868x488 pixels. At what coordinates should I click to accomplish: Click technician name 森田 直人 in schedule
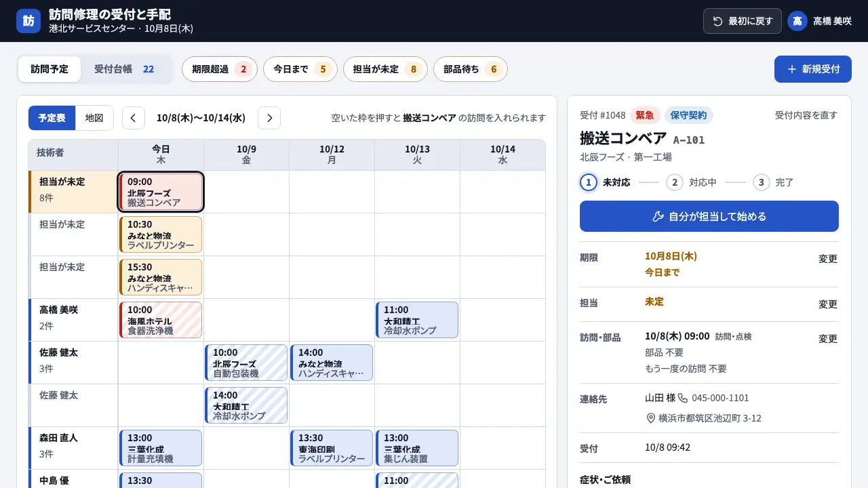click(x=58, y=438)
